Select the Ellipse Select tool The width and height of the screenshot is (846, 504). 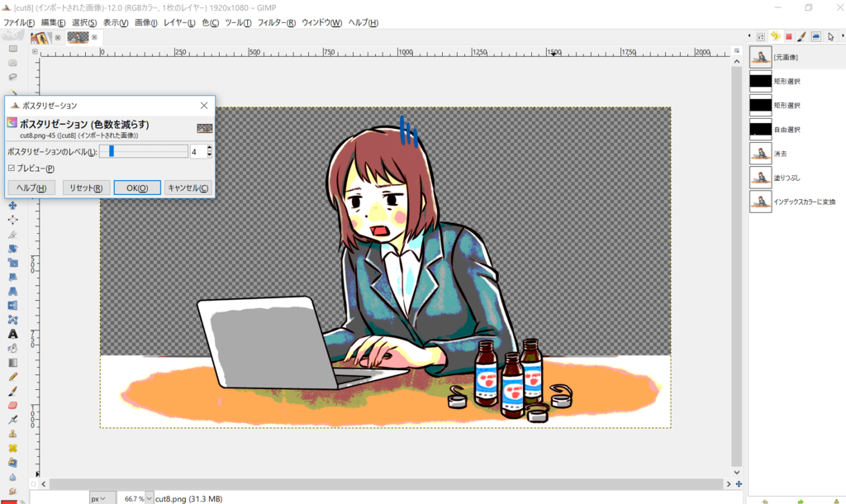(x=13, y=63)
